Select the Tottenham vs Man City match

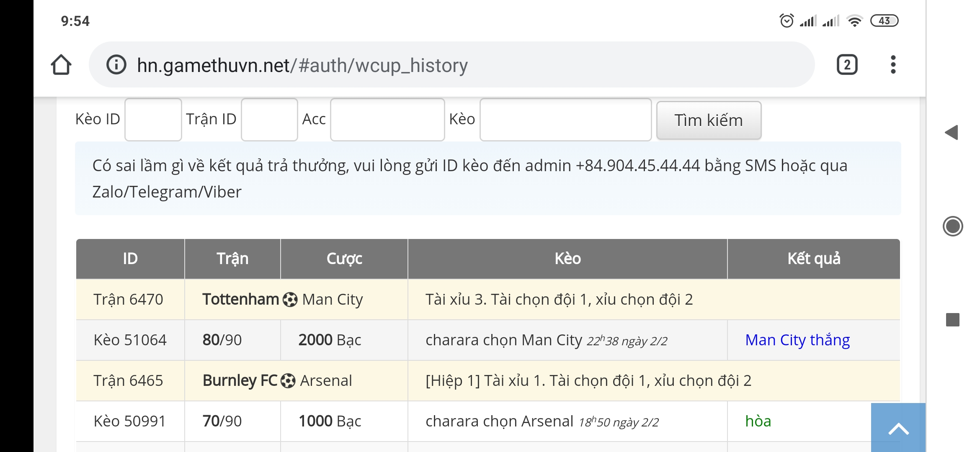pos(283,300)
